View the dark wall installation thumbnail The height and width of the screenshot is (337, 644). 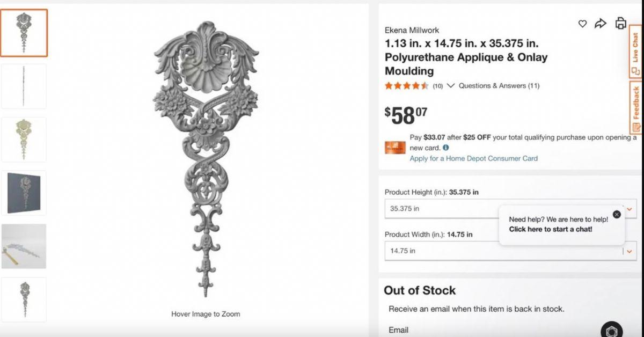tap(24, 193)
